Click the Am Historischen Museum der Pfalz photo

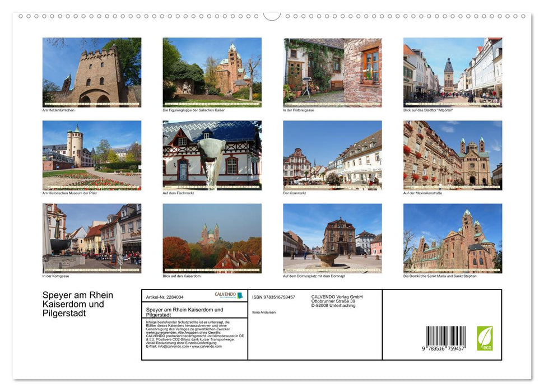pyautogui.click(x=91, y=155)
